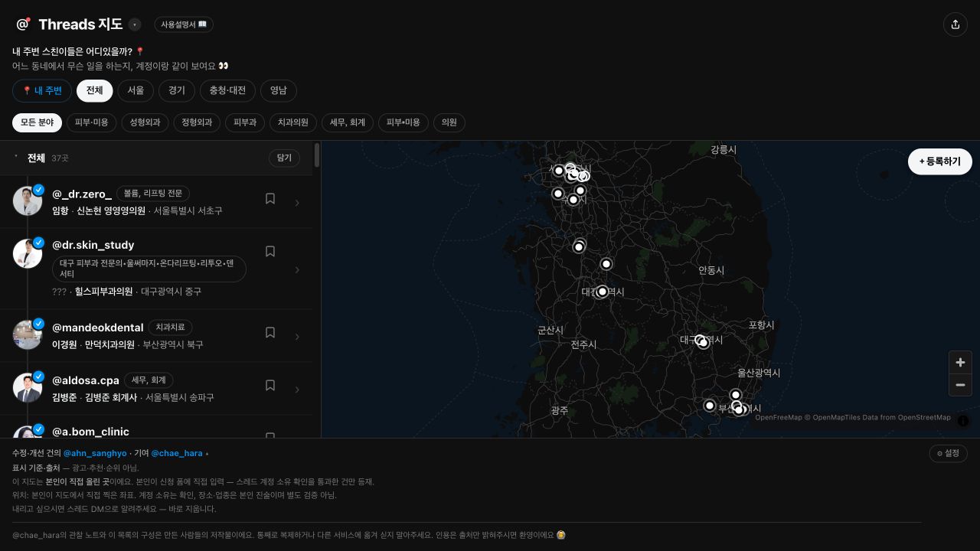Switch to the 충청·대전 region tab
This screenshot has height=551, width=980.
click(228, 90)
